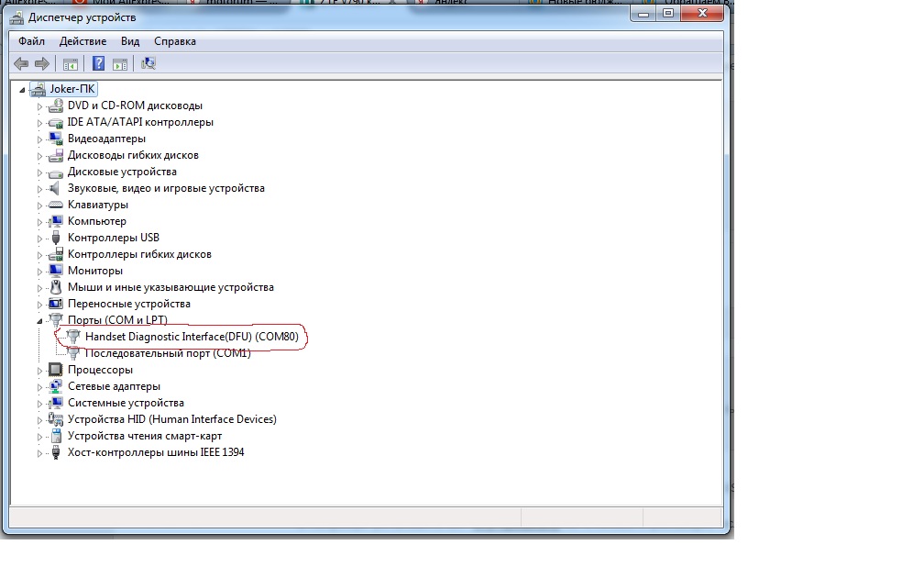Click the mouse icon for Мыши
Image resolution: width=924 pixels, height=578 pixels.
click(x=55, y=287)
